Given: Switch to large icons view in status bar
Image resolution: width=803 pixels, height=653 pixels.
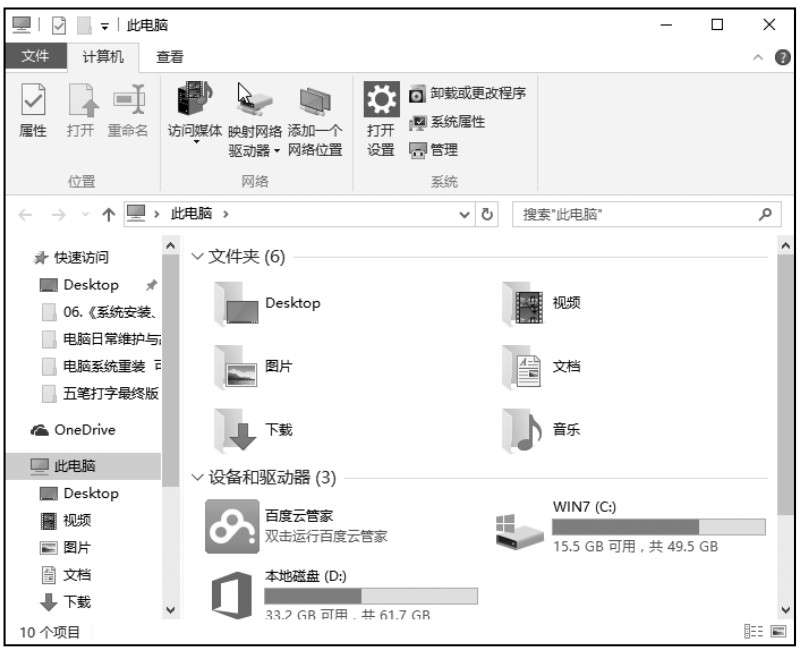Looking at the screenshot, I should (779, 631).
